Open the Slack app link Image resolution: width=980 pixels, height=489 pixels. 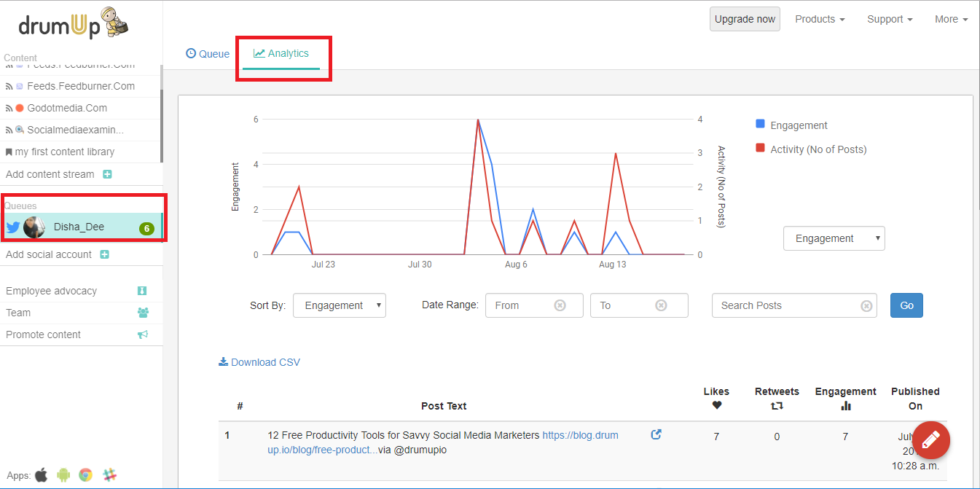[110, 475]
